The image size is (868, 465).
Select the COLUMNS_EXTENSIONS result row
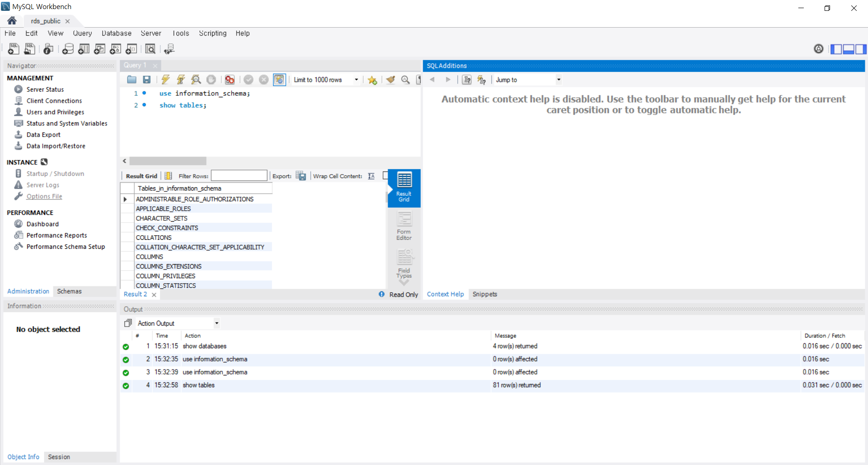pyautogui.click(x=204, y=266)
